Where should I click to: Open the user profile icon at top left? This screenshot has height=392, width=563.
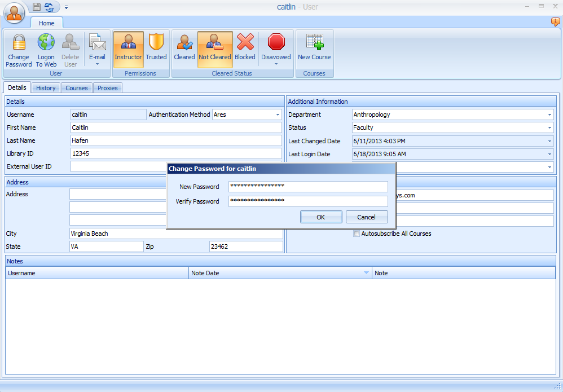coord(14,12)
